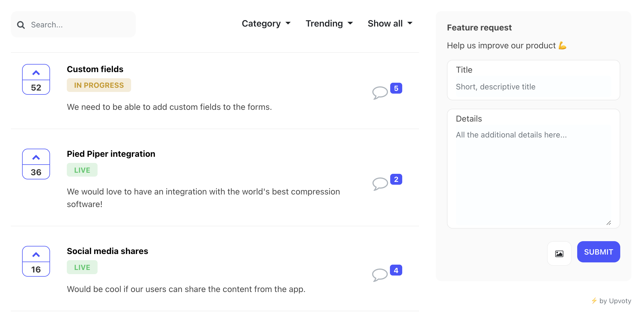Open the Category dropdown

tap(266, 23)
